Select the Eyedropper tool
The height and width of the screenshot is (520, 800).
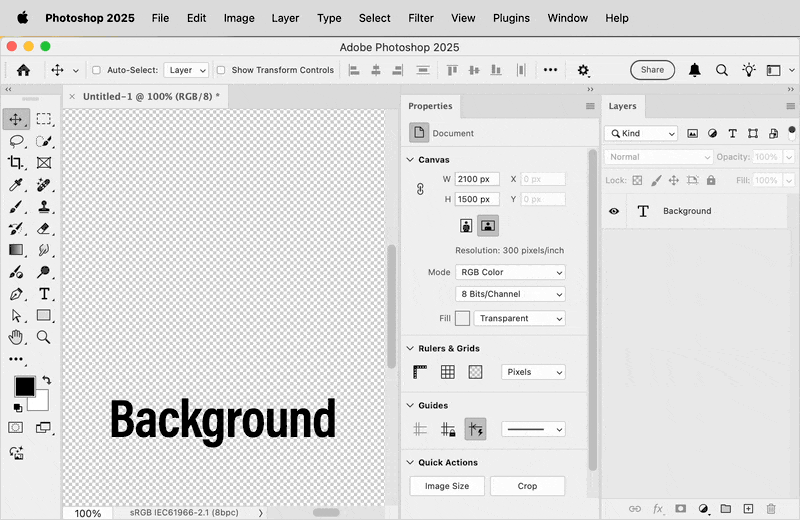(x=16, y=185)
